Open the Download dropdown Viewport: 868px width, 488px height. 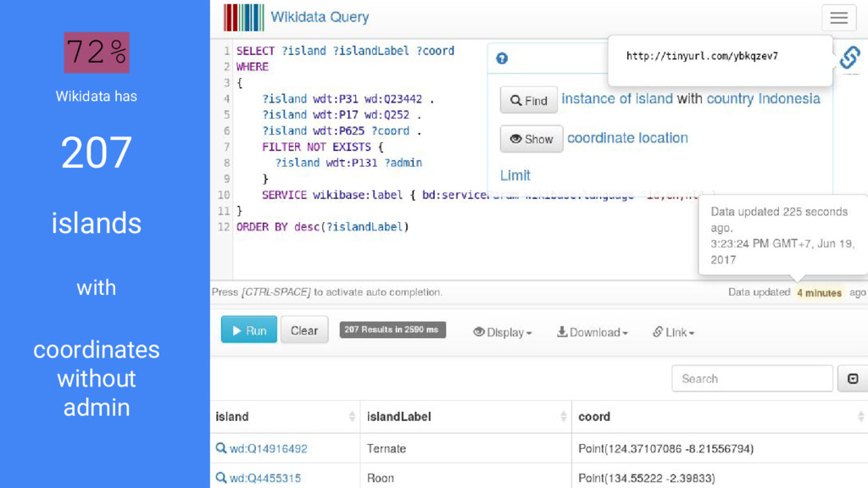pyautogui.click(x=592, y=332)
